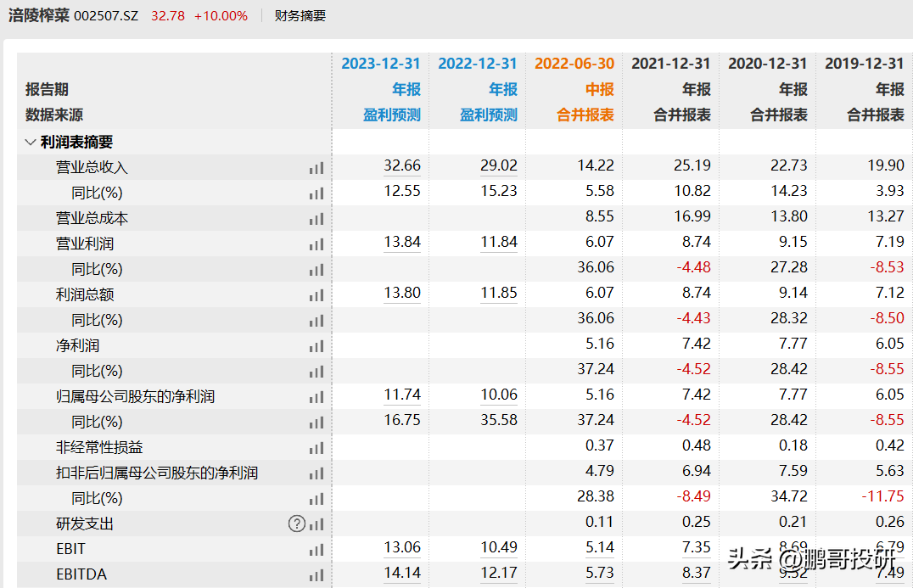Click the EBITDA row label

(x=81, y=574)
